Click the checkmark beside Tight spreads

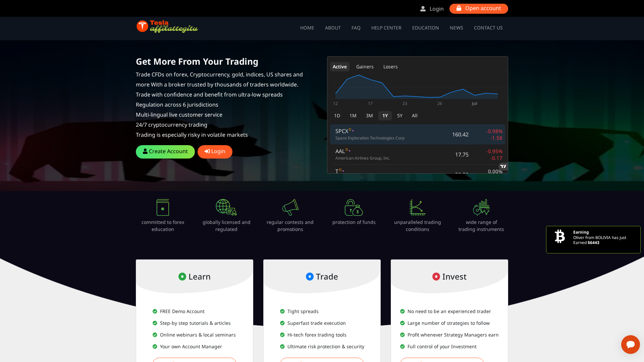coord(282,311)
